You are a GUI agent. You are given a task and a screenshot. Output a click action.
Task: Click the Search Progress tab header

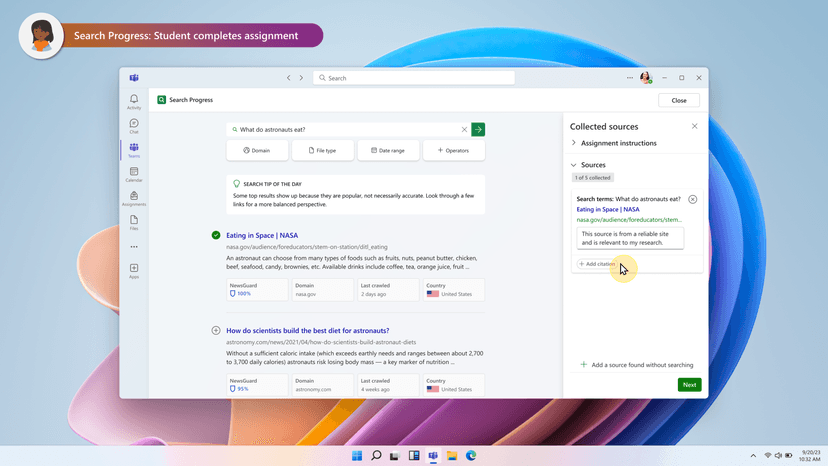[x=185, y=100]
